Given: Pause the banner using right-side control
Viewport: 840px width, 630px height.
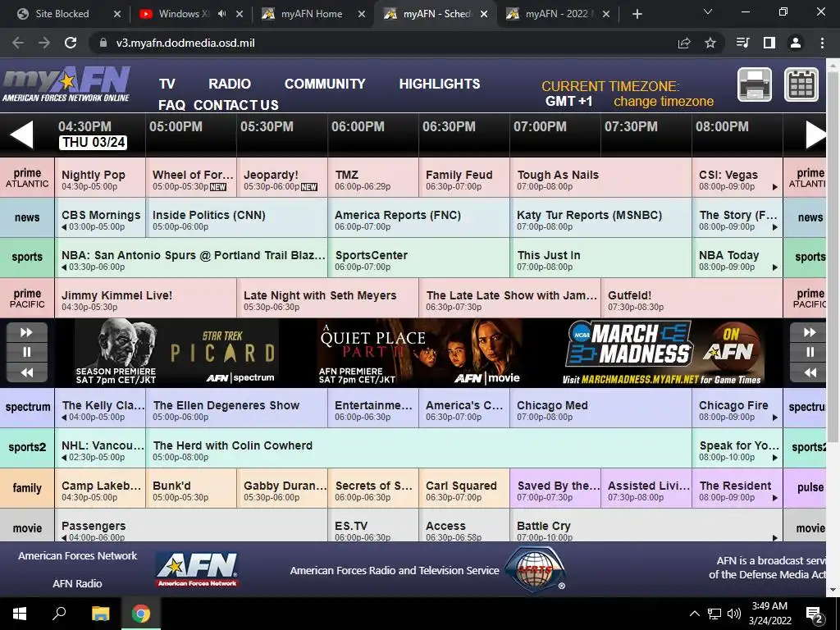Looking at the screenshot, I should click(x=810, y=352).
